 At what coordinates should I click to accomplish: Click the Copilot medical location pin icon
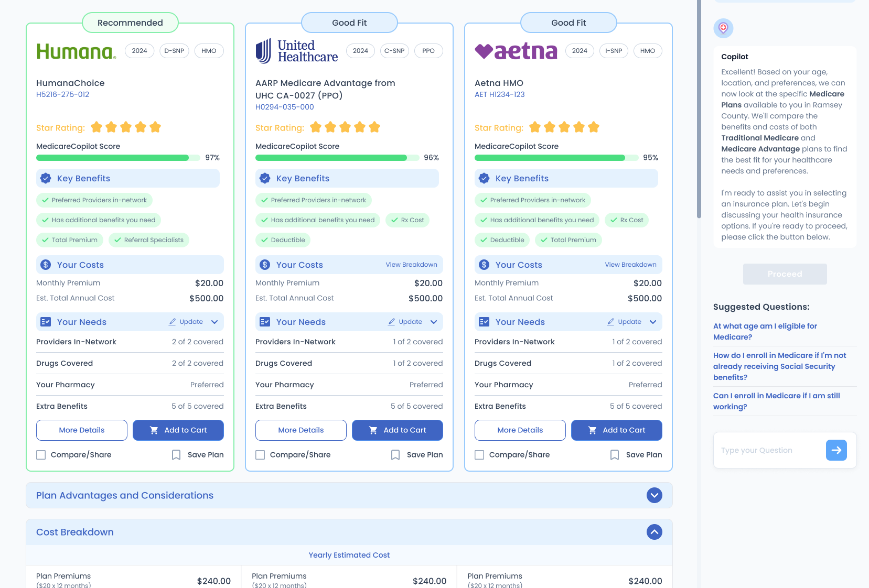[723, 28]
